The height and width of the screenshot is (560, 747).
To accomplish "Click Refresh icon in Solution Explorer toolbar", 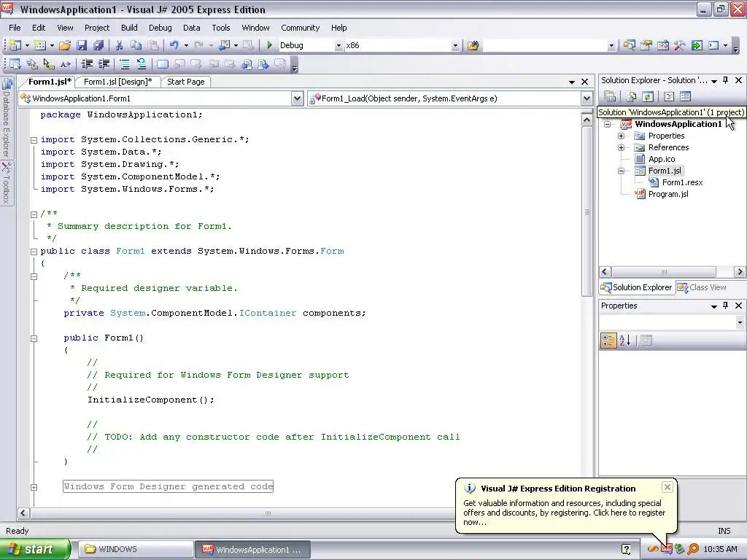I will pos(648,97).
